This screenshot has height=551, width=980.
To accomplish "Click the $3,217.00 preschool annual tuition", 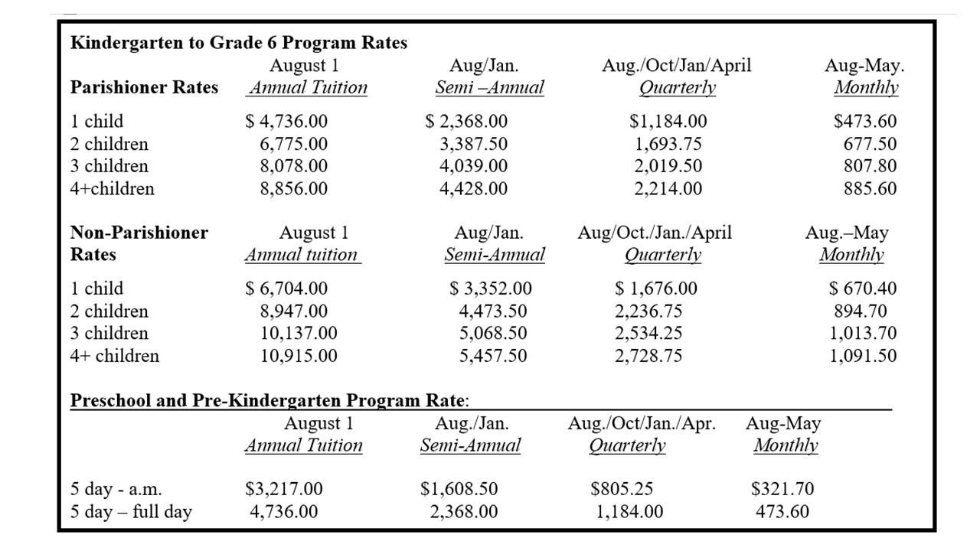I will (284, 489).
